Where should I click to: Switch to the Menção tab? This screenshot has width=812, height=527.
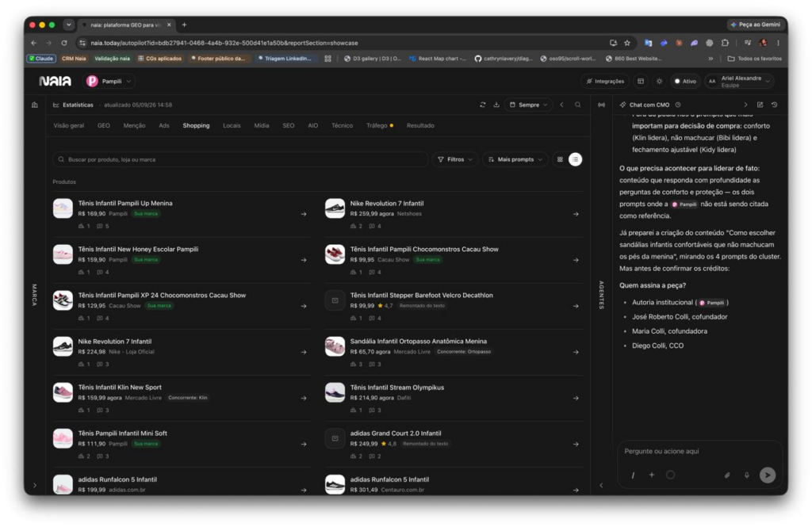134,126
